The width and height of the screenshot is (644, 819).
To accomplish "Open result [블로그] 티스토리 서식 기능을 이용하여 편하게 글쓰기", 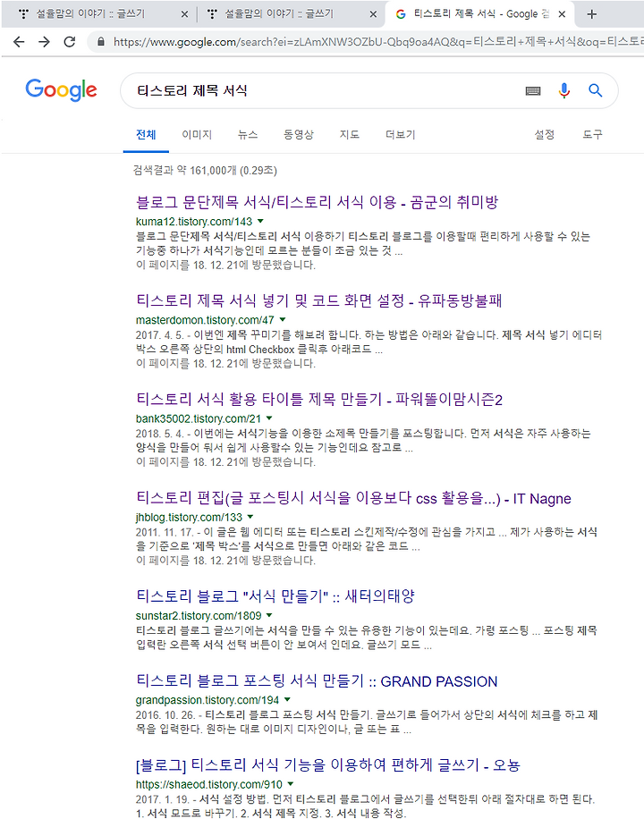I will pyautogui.click(x=328, y=765).
